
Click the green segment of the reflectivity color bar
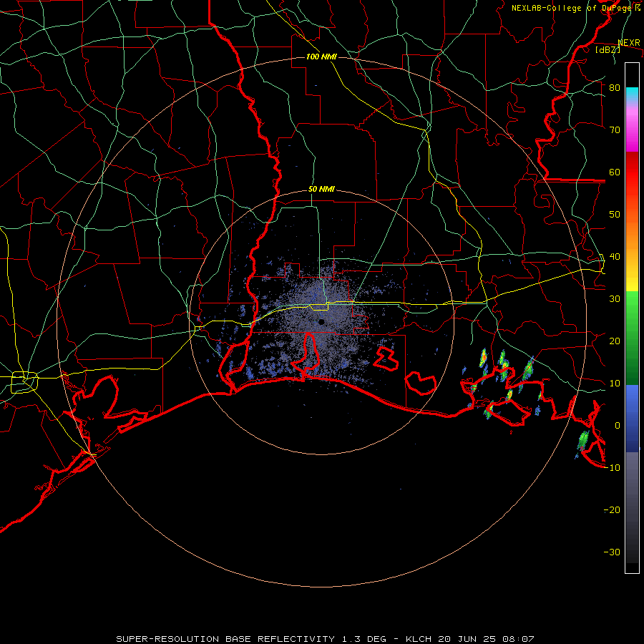(632, 338)
